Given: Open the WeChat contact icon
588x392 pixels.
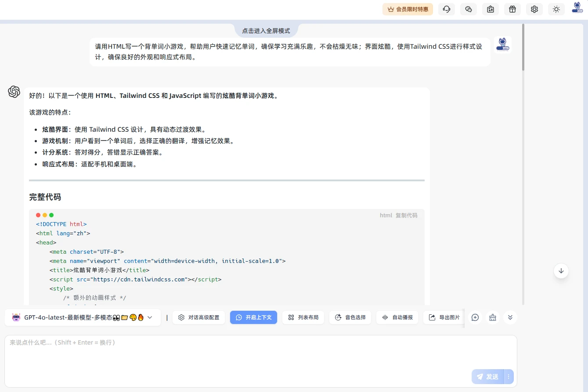Looking at the screenshot, I should pos(469,9).
